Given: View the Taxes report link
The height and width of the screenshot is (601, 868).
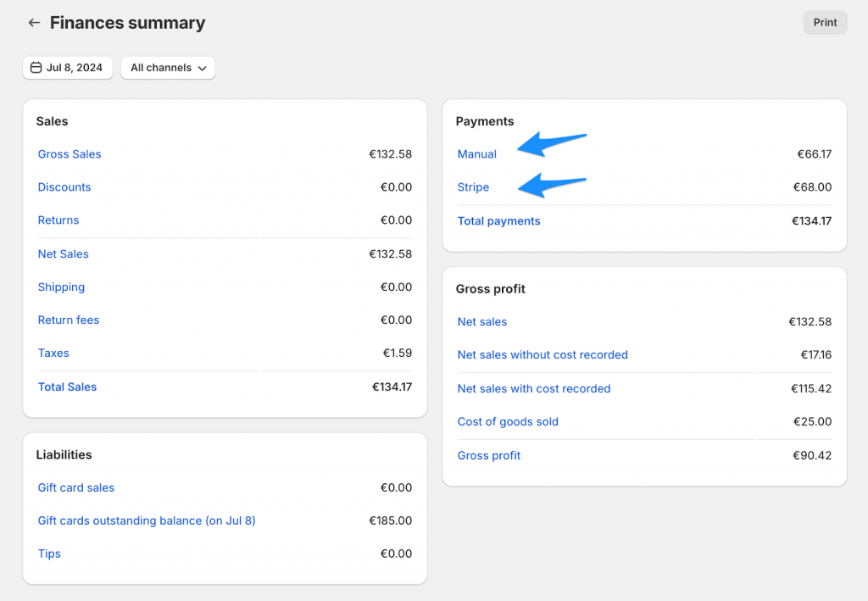Looking at the screenshot, I should tap(53, 353).
